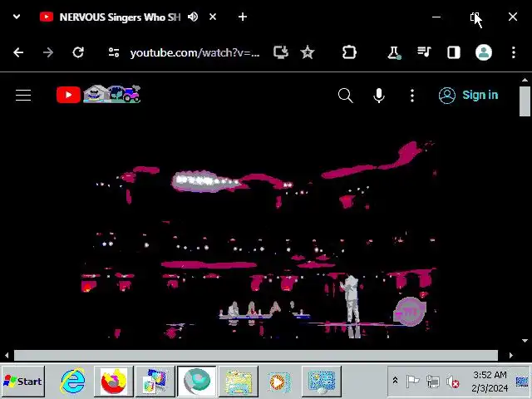This screenshot has height=399, width=532.
Task: Launch Firefox from taskbar
Action: [x=114, y=382]
